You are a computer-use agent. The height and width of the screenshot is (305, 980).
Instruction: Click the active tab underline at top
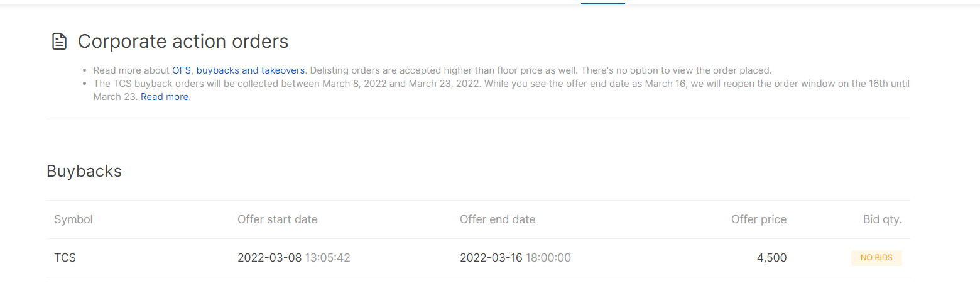pos(603,3)
